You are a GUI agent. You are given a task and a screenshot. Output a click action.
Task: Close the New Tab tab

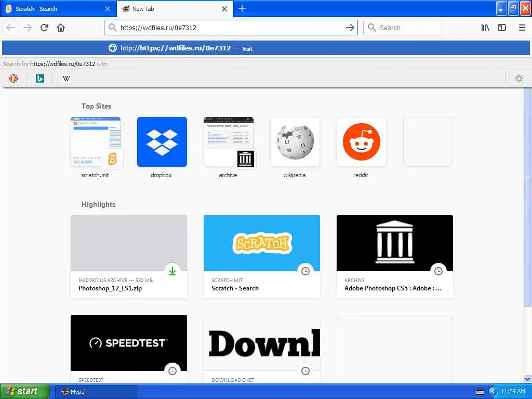(x=224, y=9)
